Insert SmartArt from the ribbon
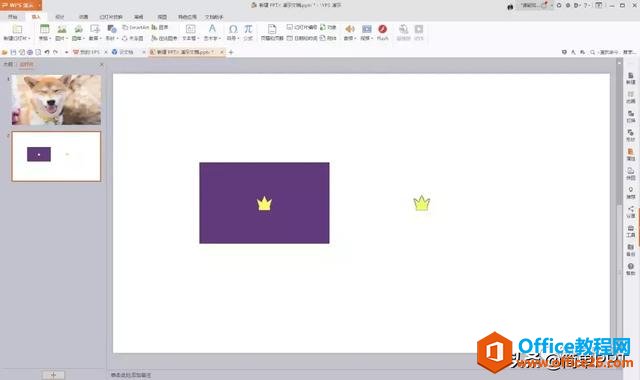Image resolution: width=640 pixels, height=380 pixels. (x=136, y=27)
